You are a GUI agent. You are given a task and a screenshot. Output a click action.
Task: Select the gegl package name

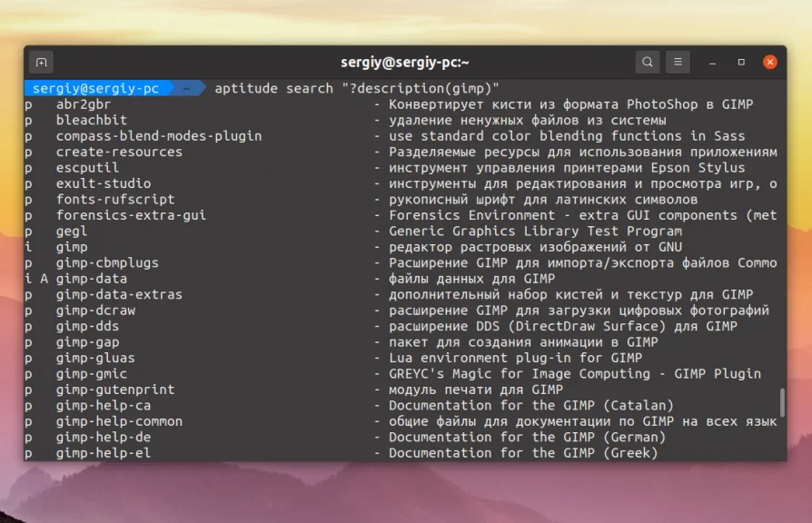tap(69, 231)
